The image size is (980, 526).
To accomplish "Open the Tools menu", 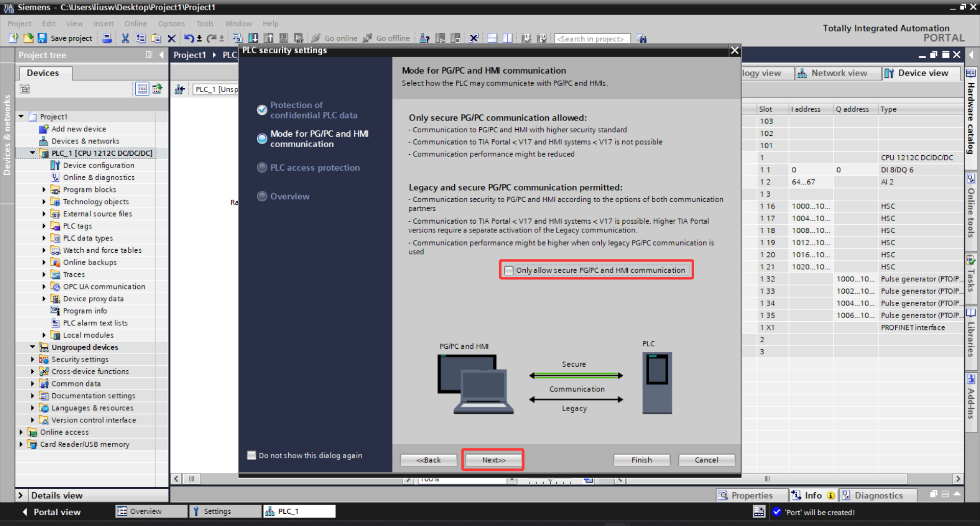I will coord(205,23).
